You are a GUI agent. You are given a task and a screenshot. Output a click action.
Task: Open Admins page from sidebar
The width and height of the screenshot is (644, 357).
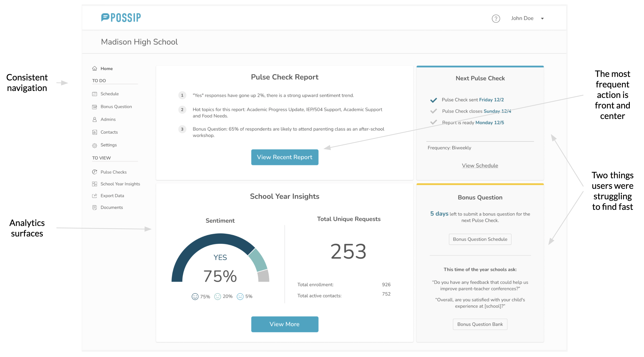point(108,119)
